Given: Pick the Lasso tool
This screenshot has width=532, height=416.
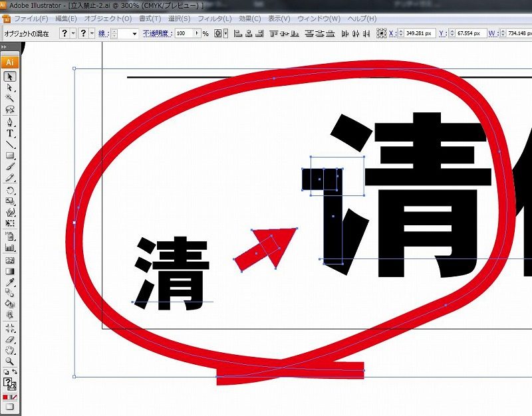Looking at the screenshot, I should coord(10,110).
